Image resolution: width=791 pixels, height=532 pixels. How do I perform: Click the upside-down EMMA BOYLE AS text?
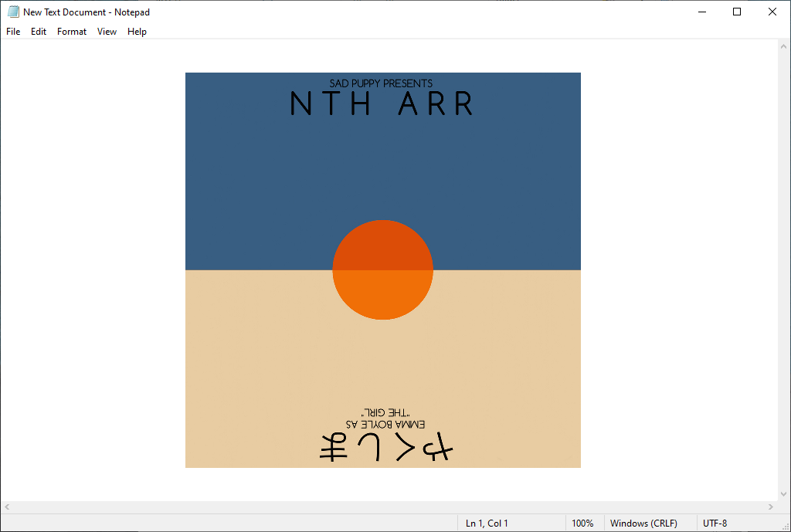click(x=386, y=424)
